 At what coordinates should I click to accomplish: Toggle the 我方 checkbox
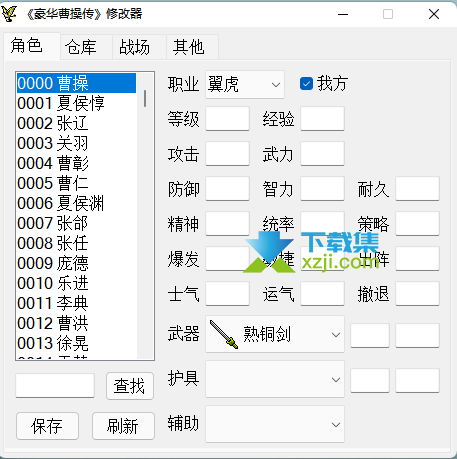[x=306, y=84]
